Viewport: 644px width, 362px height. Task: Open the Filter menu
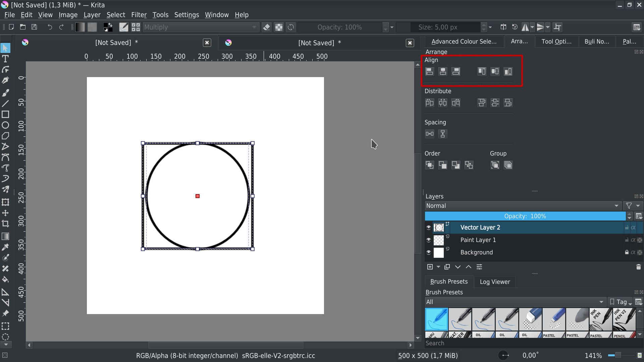[139, 15]
